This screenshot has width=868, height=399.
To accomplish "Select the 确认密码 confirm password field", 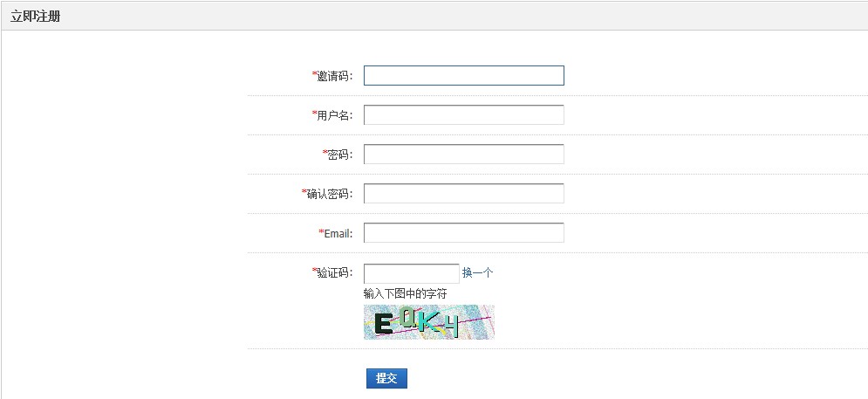I will coord(463,194).
